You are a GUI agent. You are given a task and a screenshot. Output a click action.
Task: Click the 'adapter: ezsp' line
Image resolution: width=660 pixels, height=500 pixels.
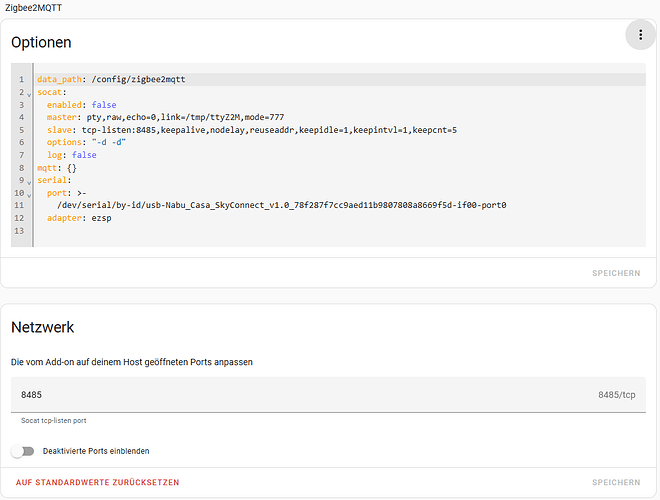point(77,218)
